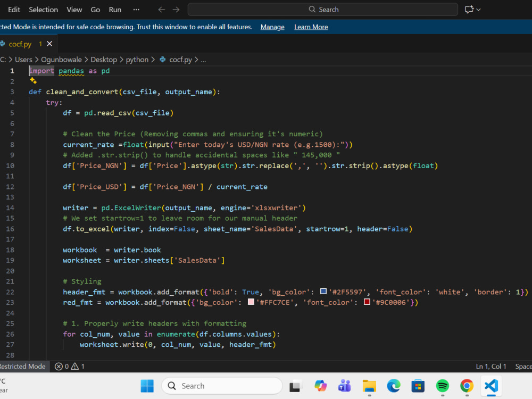Image resolution: width=532 pixels, height=399 pixels.
Task: Open Spotify from the taskbar
Action: [443, 386]
